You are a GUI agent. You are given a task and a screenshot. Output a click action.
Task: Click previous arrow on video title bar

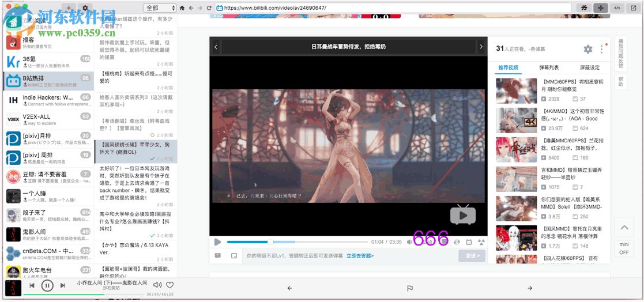(216, 47)
